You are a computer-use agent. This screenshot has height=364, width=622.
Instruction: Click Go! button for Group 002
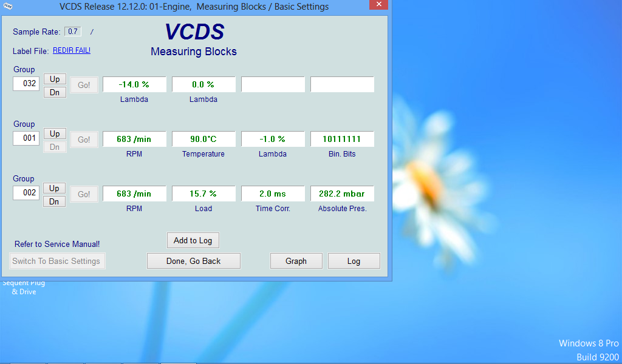point(84,195)
